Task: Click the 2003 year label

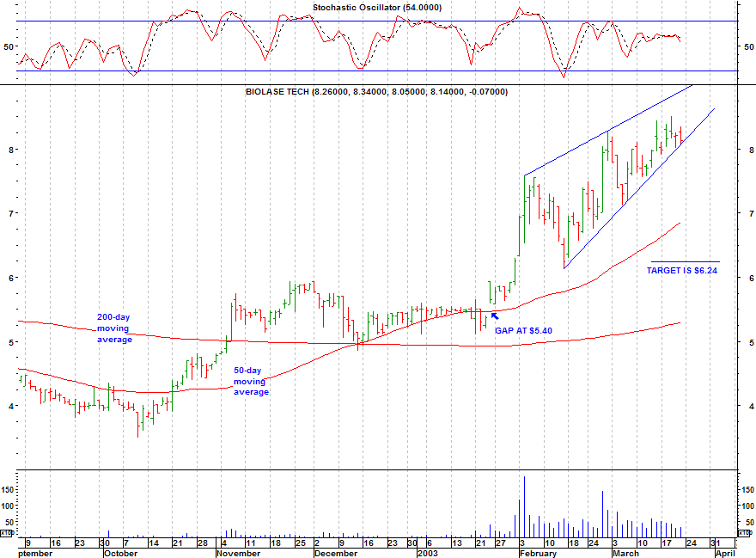Action: pyautogui.click(x=428, y=553)
